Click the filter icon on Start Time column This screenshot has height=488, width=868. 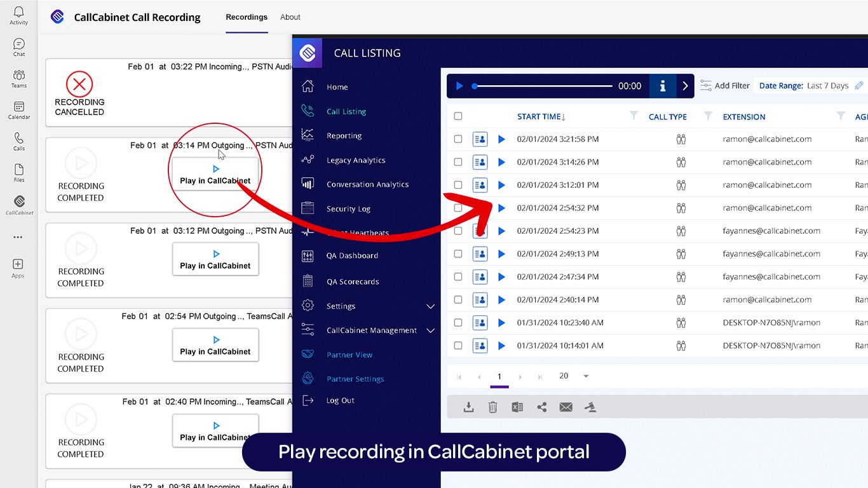634,116
